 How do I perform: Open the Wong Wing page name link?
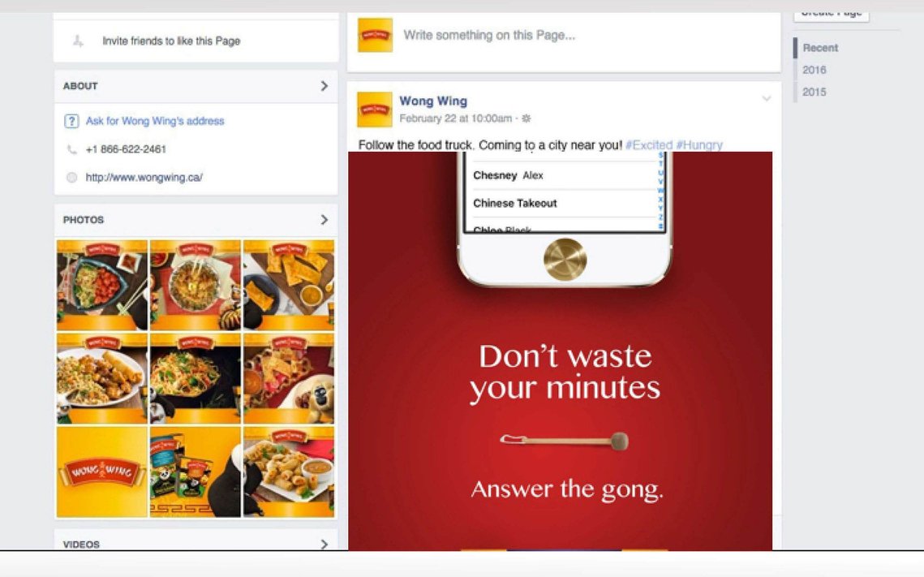coord(433,101)
